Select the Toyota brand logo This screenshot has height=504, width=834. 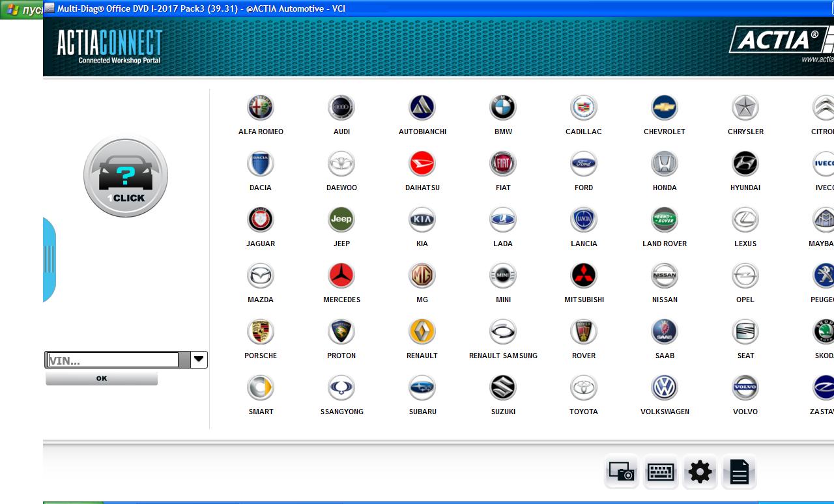pos(584,387)
